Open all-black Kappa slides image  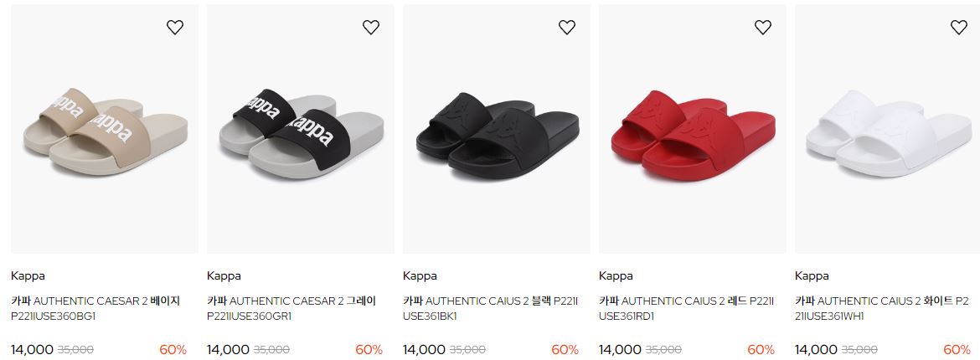tap(496, 129)
